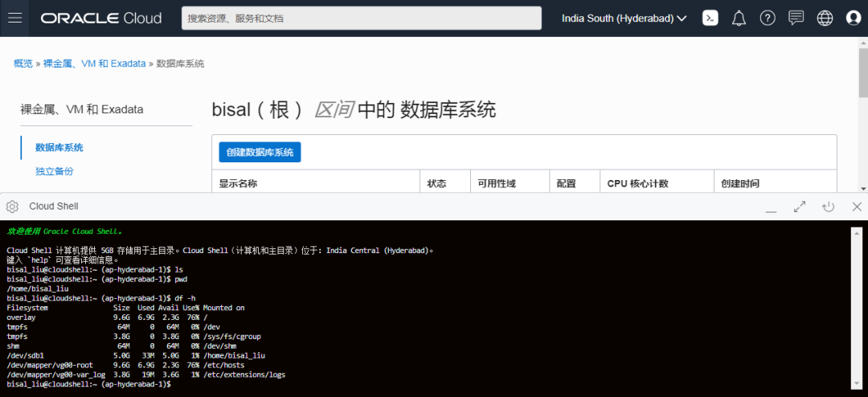Image resolution: width=868 pixels, height=397 pixels.
Task: Click the bisal（根）区间 中的 数据库系统 heading
Action: coord(354,111)
